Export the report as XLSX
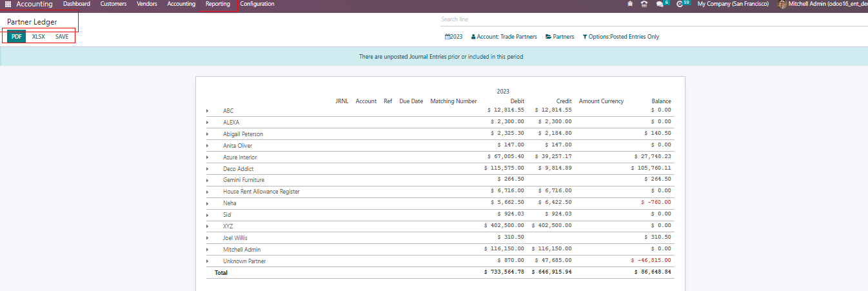The height and width of the screenshot is (291, 868). pyautogui.click(x=39, y=37)
